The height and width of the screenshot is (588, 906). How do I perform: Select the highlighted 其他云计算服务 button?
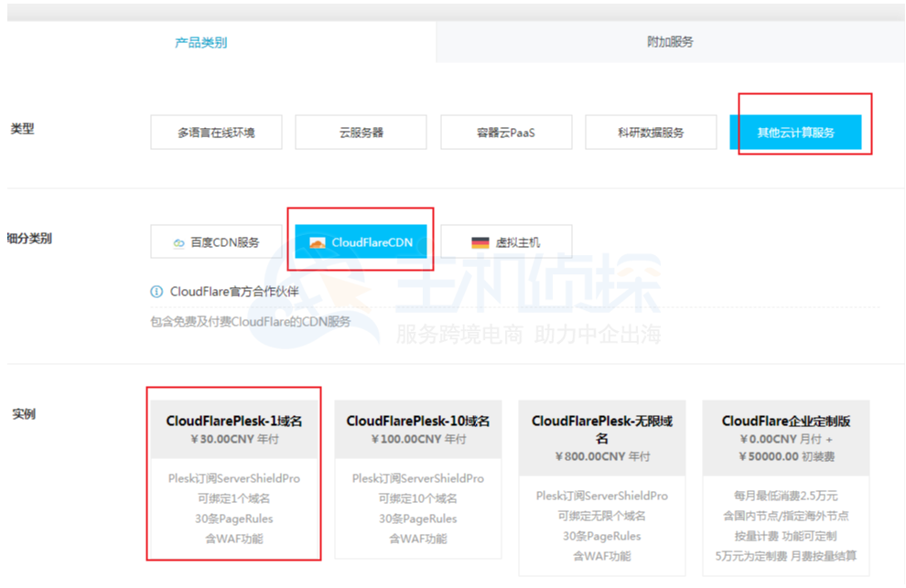(x=795, y=133)
